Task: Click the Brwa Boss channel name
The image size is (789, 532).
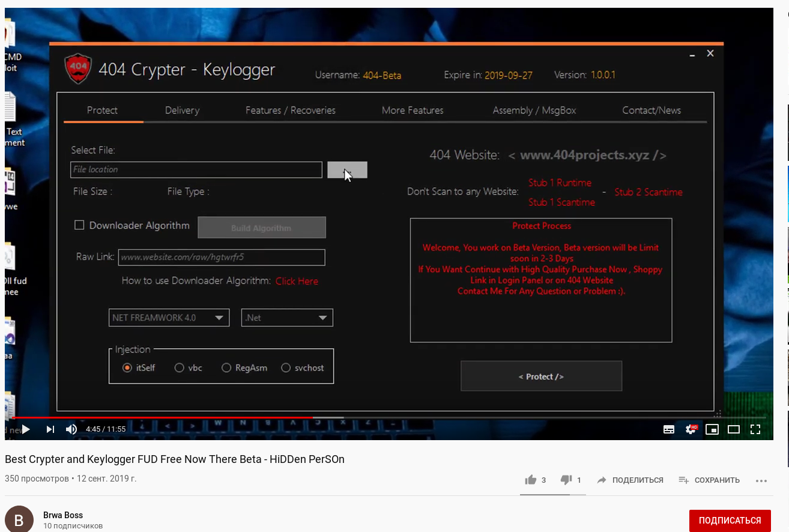Action: pos(63,515)
